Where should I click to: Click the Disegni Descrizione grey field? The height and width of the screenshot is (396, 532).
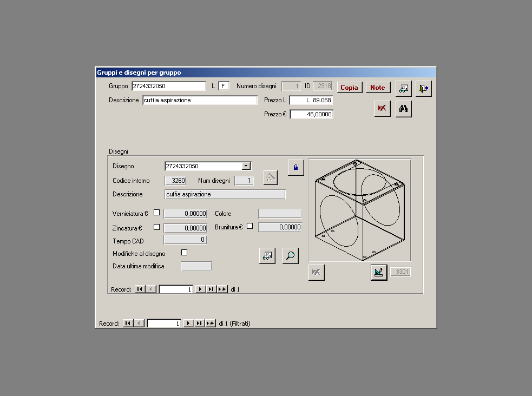point(225,194)
